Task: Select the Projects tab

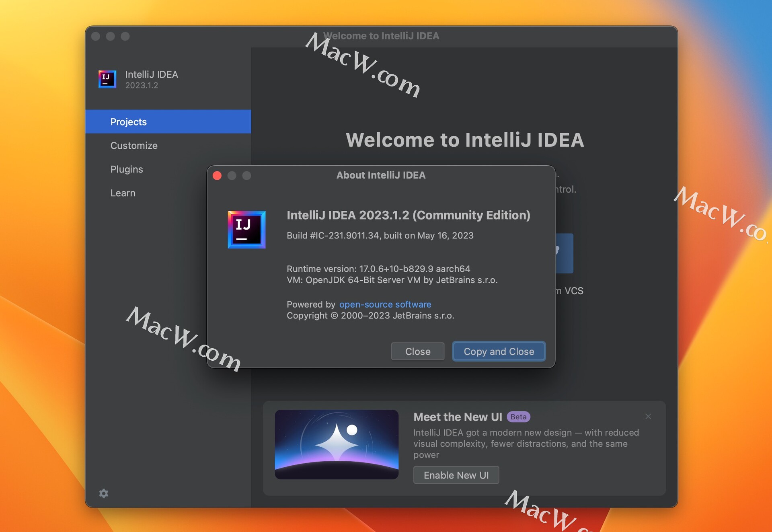Action: (168, 121)
